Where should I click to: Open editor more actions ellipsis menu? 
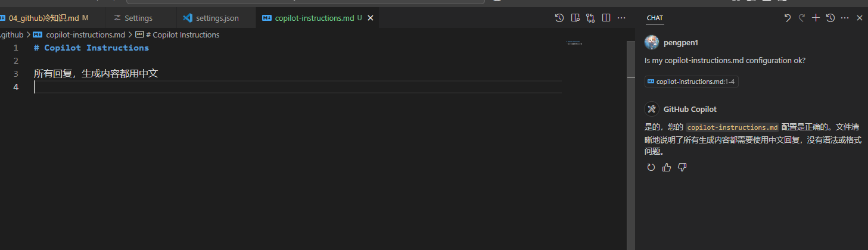coord(621,18)
